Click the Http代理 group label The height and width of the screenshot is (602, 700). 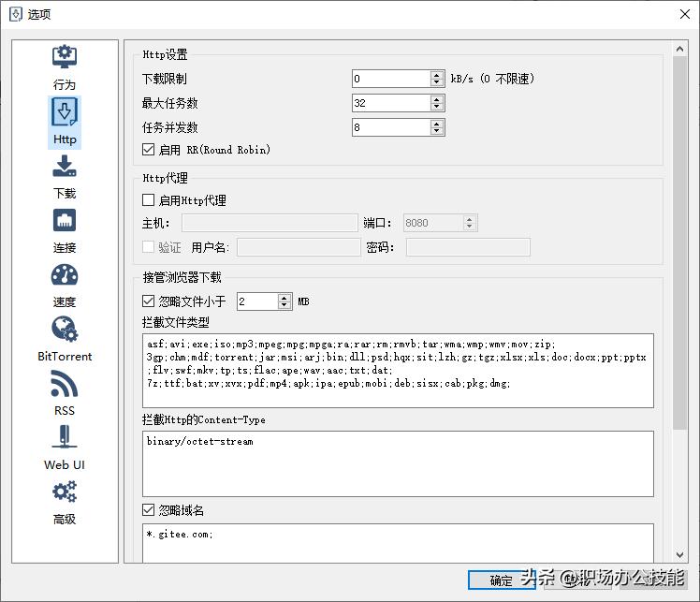[x=166, y=178]
